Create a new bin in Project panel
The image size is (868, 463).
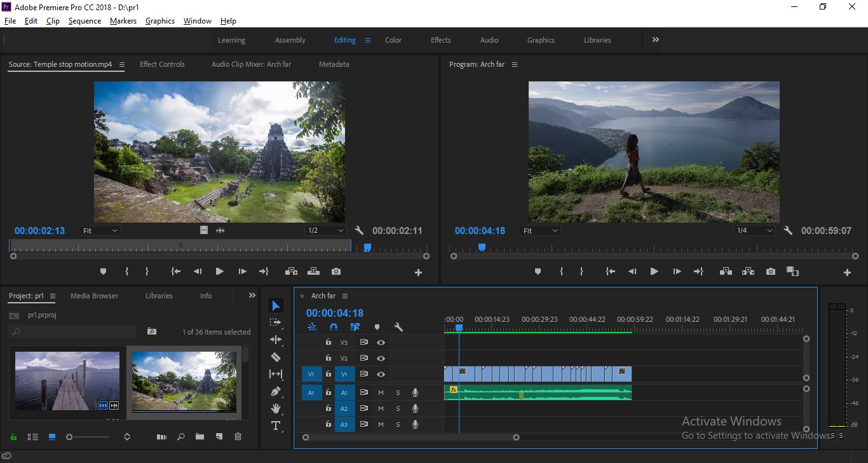(x=200, y=437)
